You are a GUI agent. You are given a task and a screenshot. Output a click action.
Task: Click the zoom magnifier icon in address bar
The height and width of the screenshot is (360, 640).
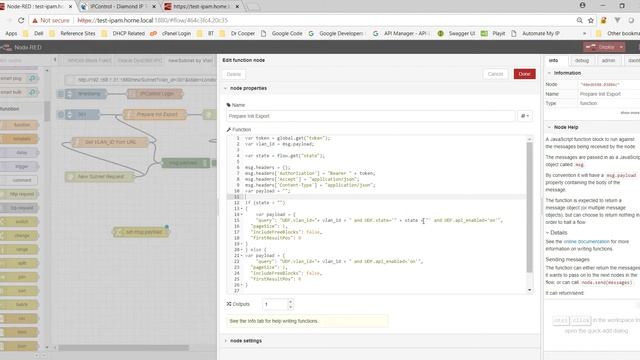580,20
